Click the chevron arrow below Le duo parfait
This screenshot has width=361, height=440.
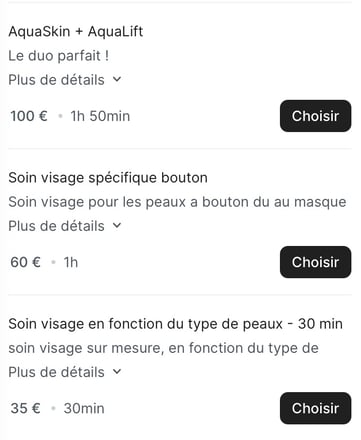pyautogui.click(x=117, y=80)
